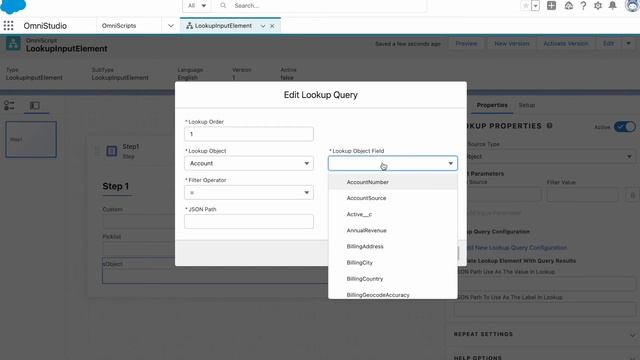
Task: Close the LookupInputElement tab
Action: point(272,26)
